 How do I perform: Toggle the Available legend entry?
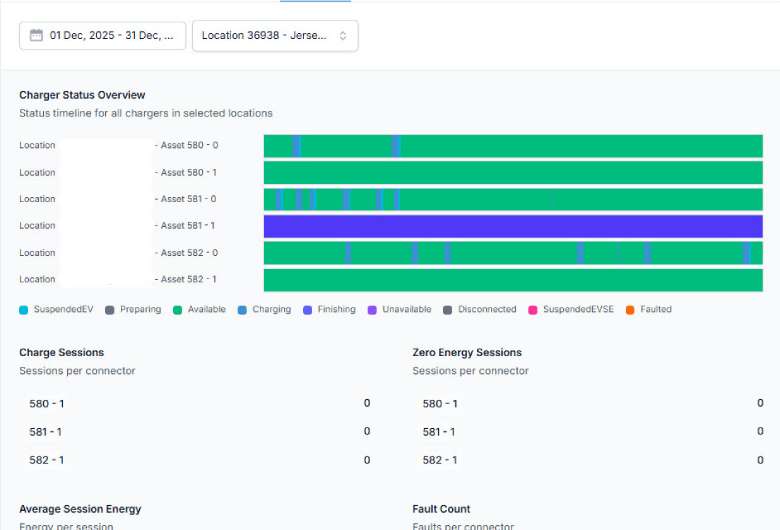[200, 310]
